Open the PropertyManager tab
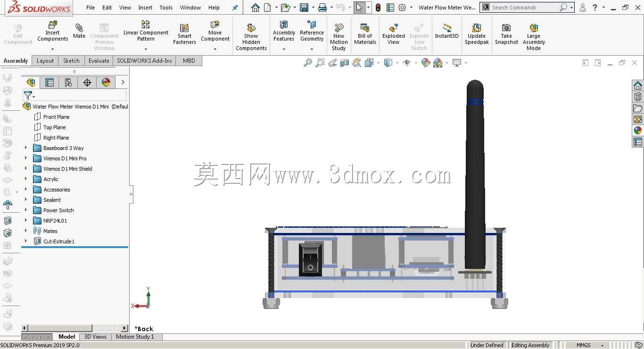644x349 pixels. 50,83
